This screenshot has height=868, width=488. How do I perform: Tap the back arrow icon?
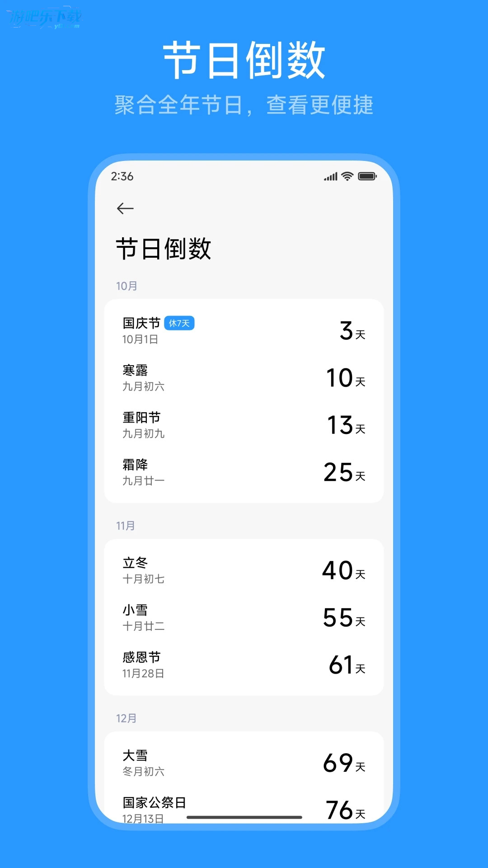[x=125, y=208]
